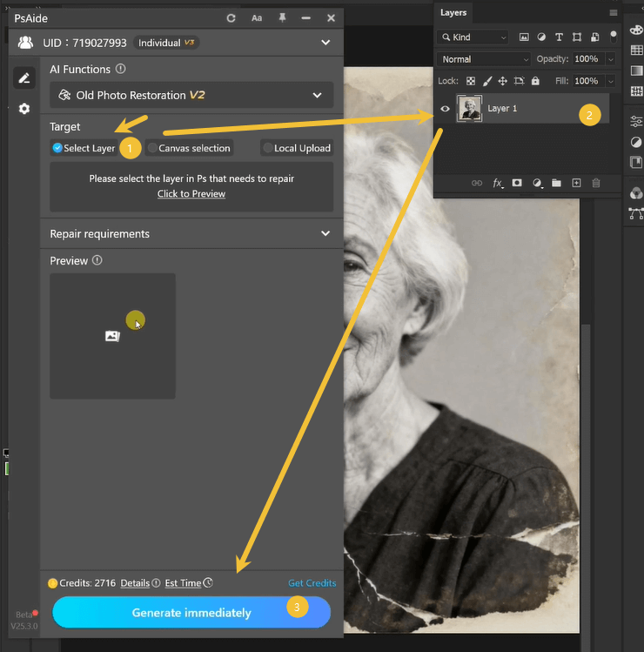This screenshot has height=652, width=644.
Task: Add a layer mask
Action: point(517,183)
